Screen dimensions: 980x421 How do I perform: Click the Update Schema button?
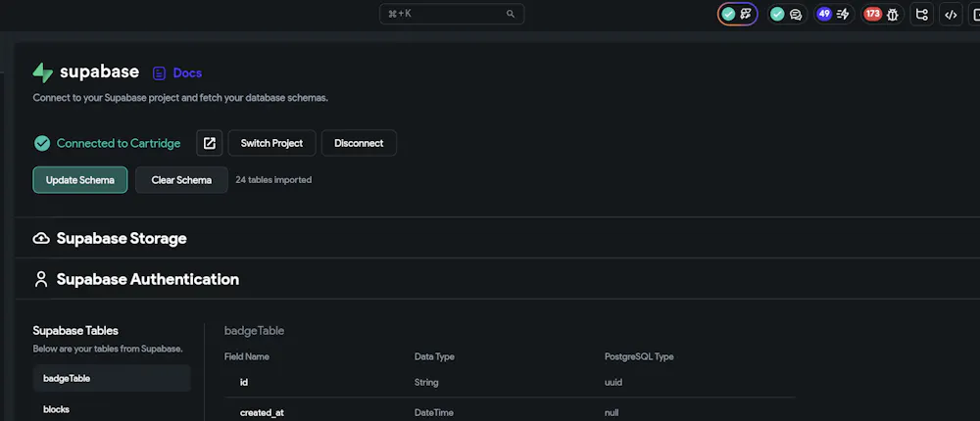pyautogui.click(x=79, y=180)
